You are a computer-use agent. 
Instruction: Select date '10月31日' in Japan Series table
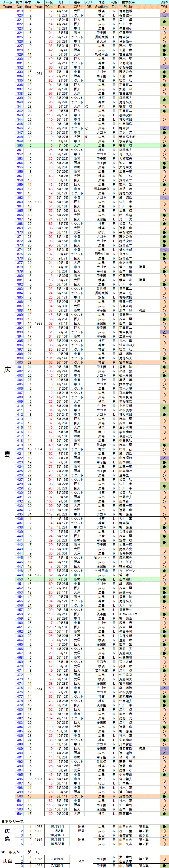point(57,827)
